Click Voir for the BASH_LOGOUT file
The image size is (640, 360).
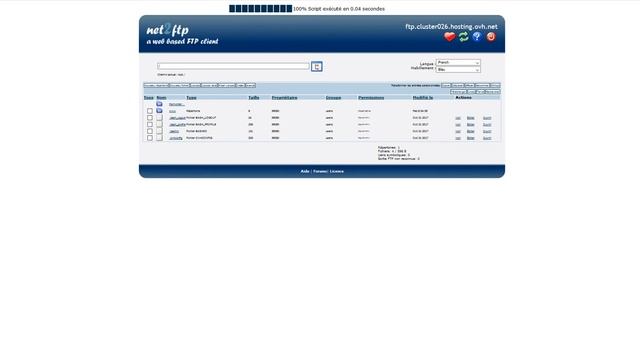pyautogui.click(x=458, y=118)
